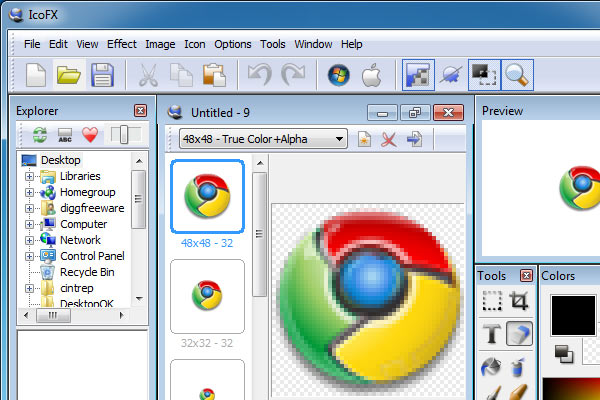Expand the Homegroup tree node
Image resolution: width=600 pixels, height=400 pixels.
29,193
